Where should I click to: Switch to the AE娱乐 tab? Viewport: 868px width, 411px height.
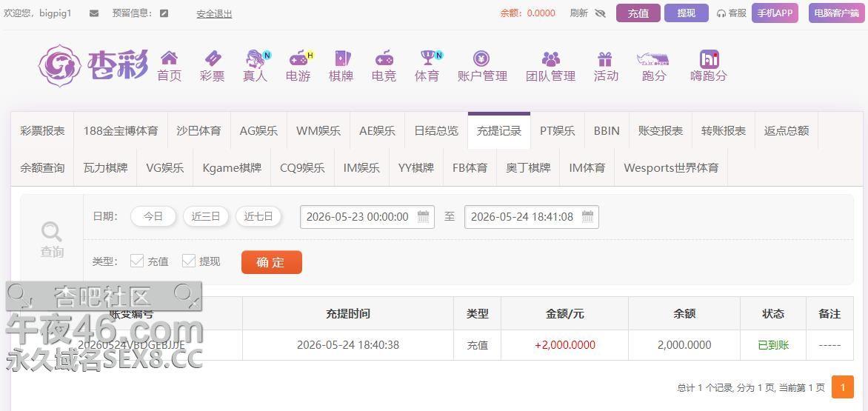click(x=377, y=131)
